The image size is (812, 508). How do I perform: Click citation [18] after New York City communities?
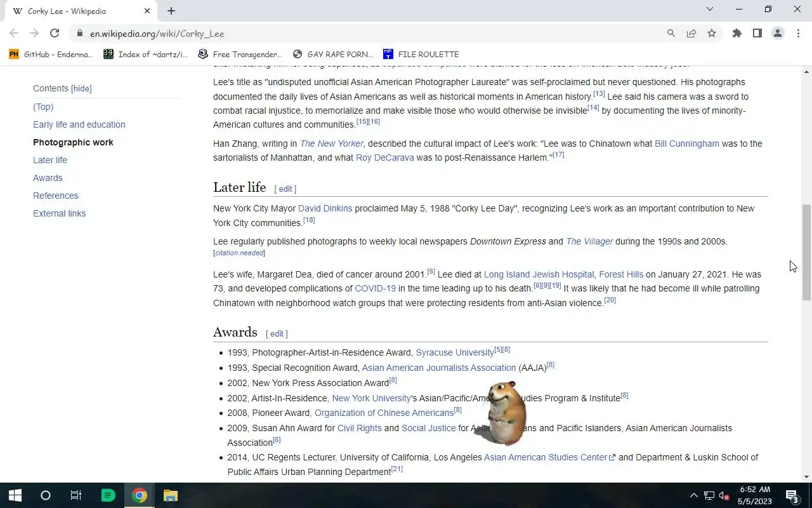pyautogui.click(x=309, y=220)
